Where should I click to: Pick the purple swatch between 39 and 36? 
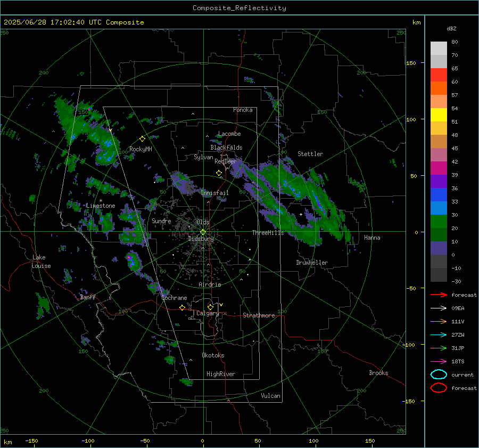[439, 182]
